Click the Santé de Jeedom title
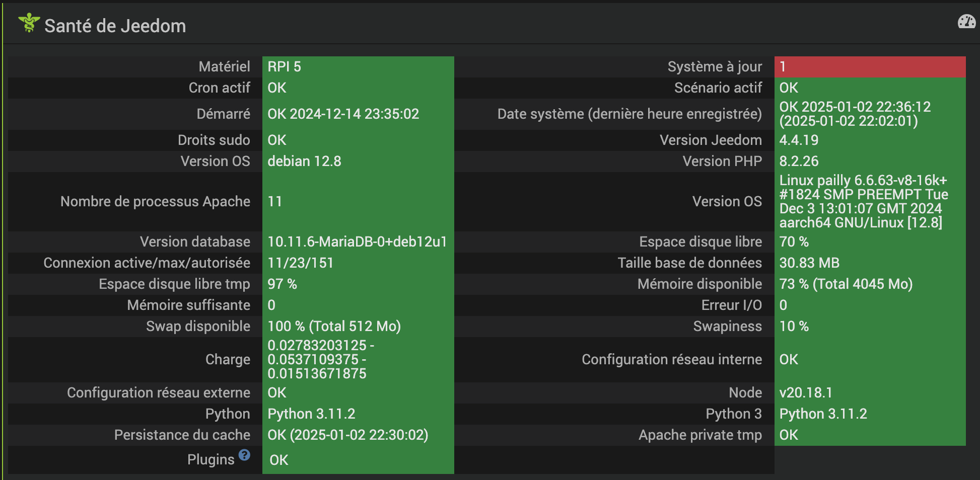The height and width of the screenshot is (480, 980). point(115,26)
